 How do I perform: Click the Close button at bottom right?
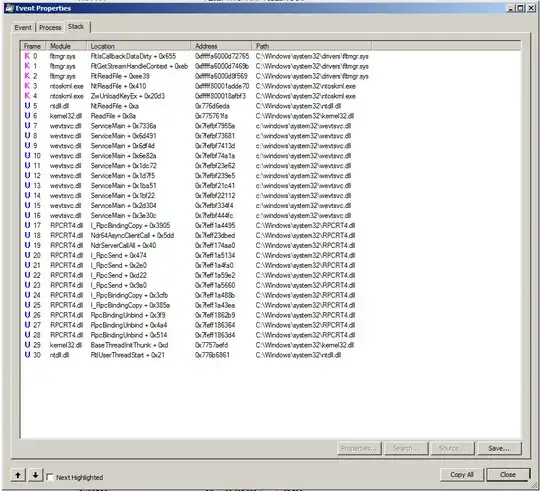coord(508,474)
